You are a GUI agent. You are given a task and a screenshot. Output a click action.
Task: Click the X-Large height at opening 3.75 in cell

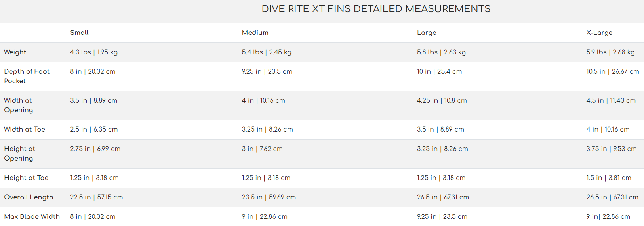pos(612,149)
